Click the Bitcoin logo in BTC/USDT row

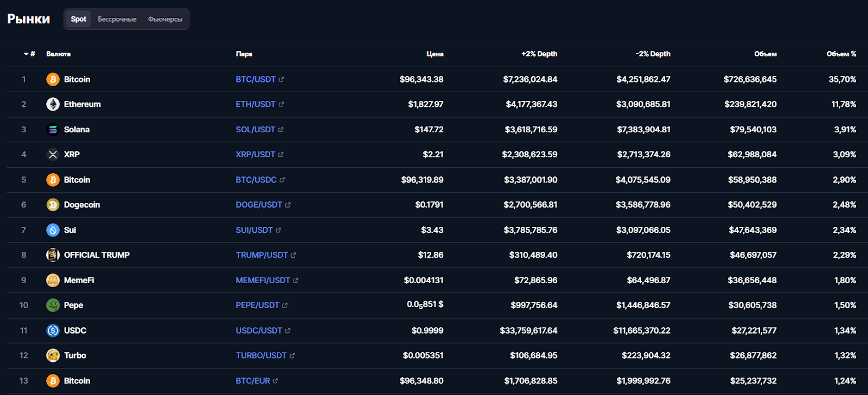pyautogui.click(x=53, y=79)
